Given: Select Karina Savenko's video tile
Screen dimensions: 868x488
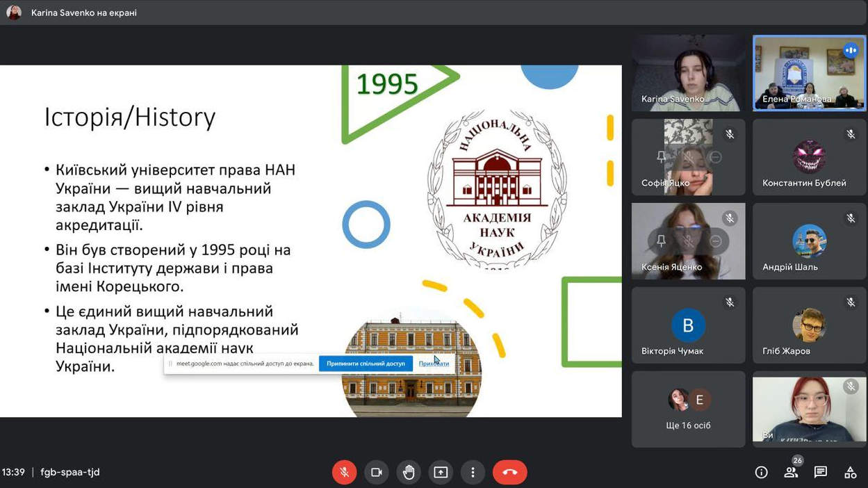Looking at the screenshot, I should pyautogui.click(x=688, y=73).
